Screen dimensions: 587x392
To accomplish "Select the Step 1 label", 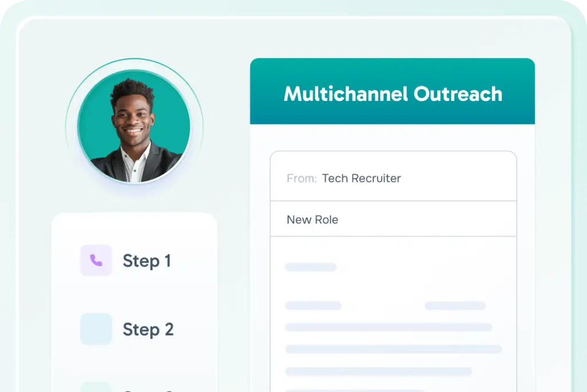I will 147,261.
